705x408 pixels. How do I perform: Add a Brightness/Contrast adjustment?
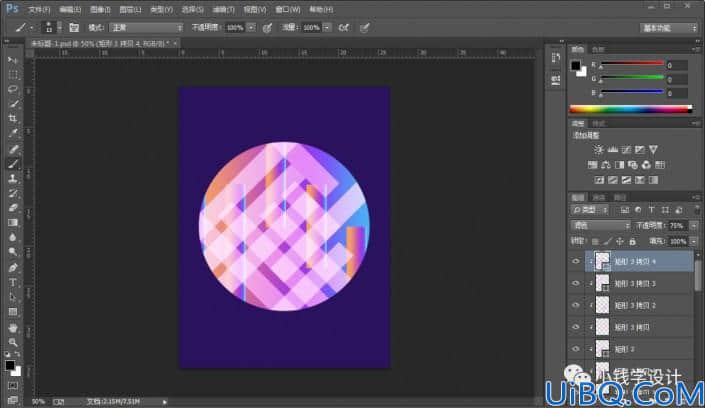pyautogui.click(x=598, y=149)
